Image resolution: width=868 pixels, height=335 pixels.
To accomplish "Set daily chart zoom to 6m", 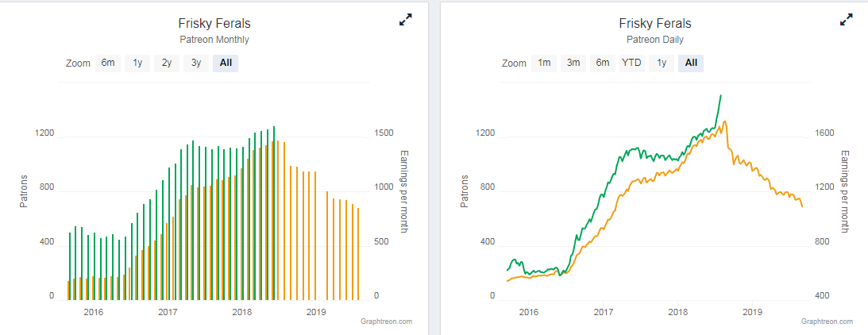I will click(603, 64).
